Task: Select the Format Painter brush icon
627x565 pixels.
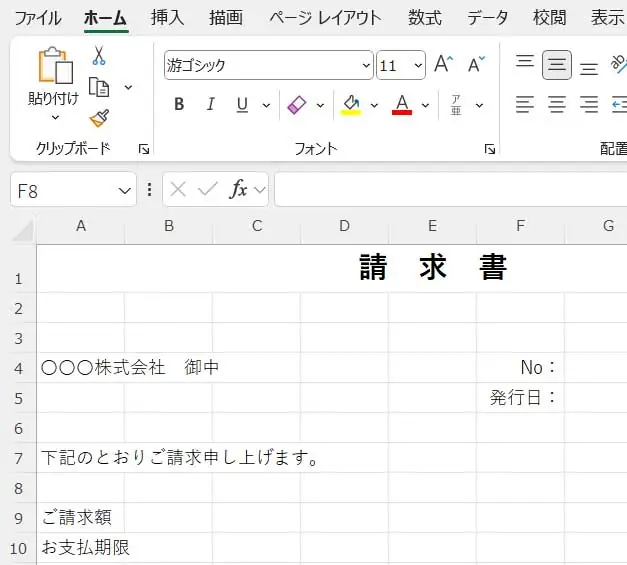Action: pos(99,118)
